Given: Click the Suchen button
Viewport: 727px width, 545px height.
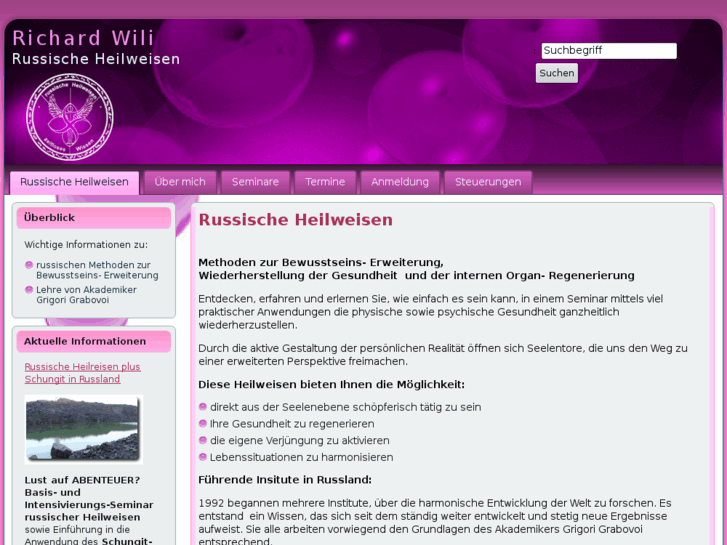Looking at the screenshot, I should pos(556,73).
